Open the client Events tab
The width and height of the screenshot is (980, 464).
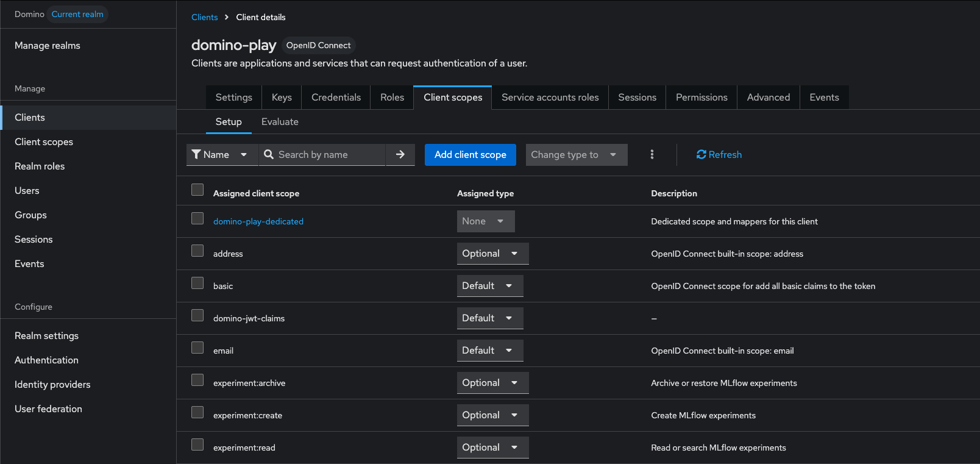pos(824,98)
